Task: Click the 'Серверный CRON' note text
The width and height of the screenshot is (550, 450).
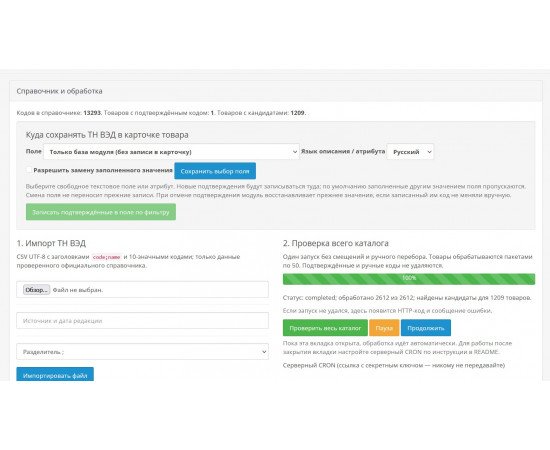Action: click(x=394, y=365)
